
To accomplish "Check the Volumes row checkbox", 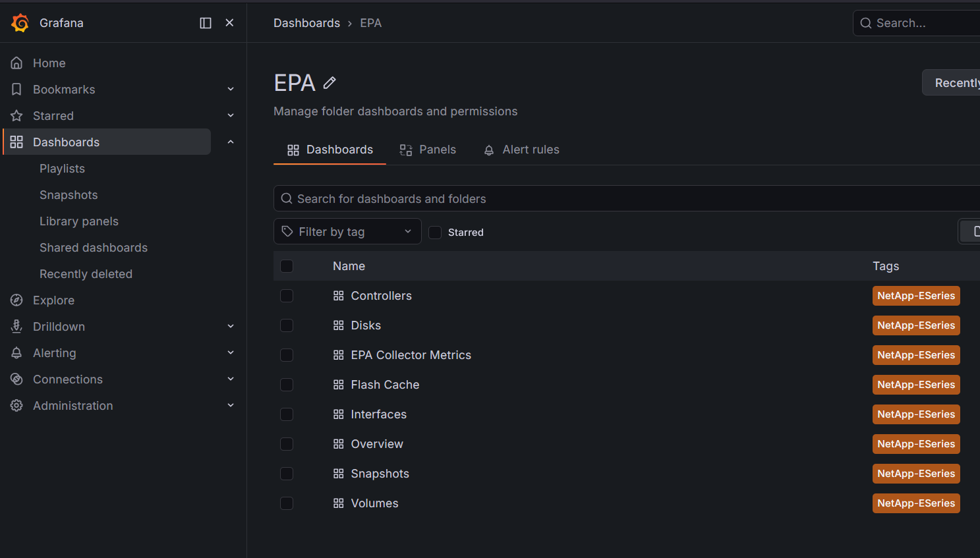I will [287, 503].
